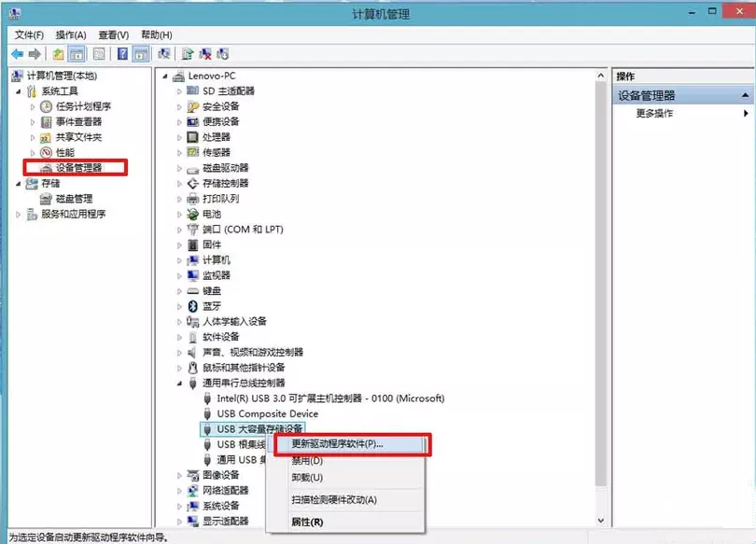Screen dimensions: 756x544
Task: Open help via the question mark toolbar icon
Action: click(121, 53)
